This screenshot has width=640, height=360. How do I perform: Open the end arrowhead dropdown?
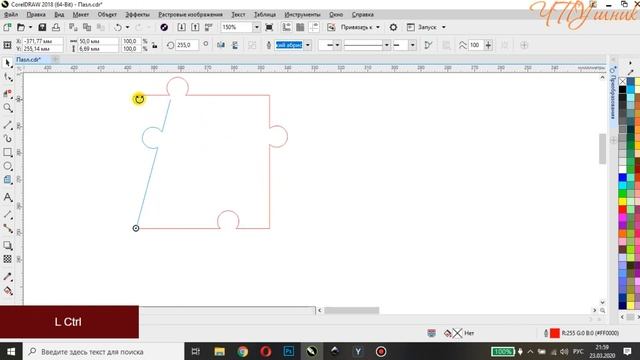click(x=413, y=45)
